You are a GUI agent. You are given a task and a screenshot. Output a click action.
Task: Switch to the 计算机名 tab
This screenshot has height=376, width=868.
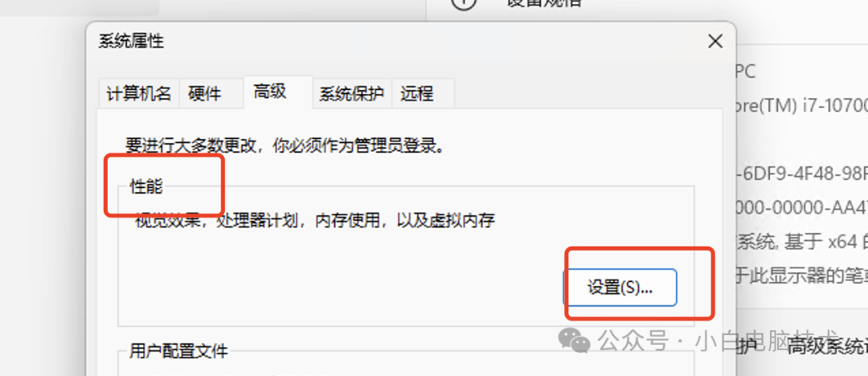139,93
